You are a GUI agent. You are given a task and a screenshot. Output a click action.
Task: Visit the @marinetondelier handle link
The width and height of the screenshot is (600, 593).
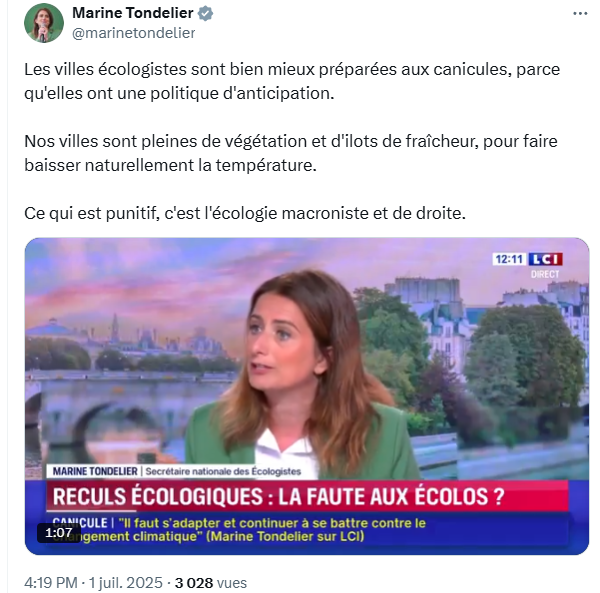coord(134,33)
